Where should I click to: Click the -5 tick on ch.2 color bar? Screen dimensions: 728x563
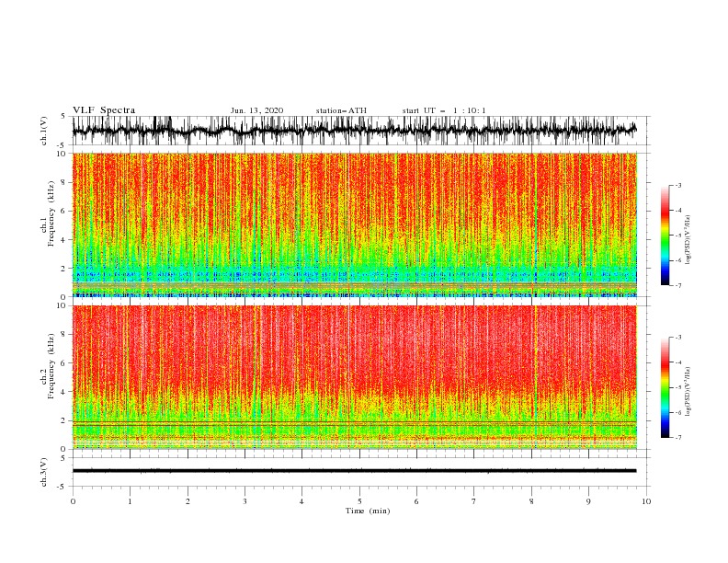pos(677,387)
